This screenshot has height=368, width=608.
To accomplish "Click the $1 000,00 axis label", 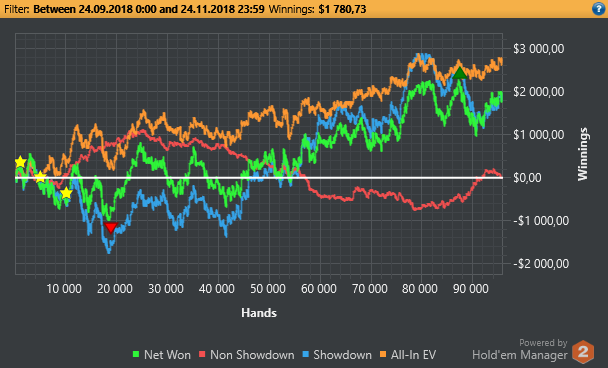I will click(x=539, y=135).
